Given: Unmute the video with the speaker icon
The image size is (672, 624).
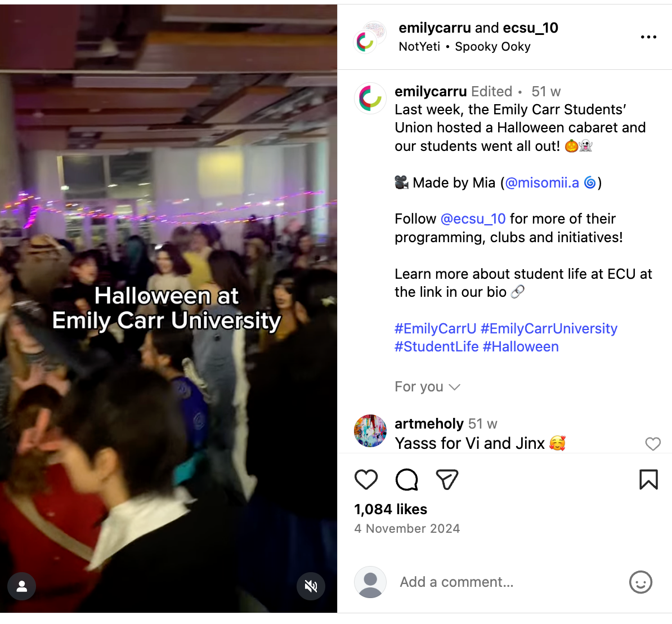Looking at the screenshot, I should [x=311, y=586].
